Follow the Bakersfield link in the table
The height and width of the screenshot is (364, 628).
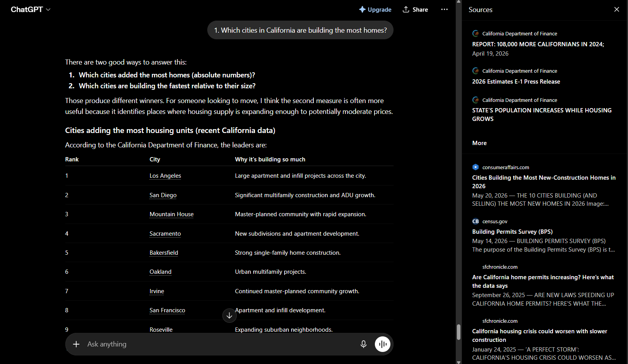pos(164,253)
